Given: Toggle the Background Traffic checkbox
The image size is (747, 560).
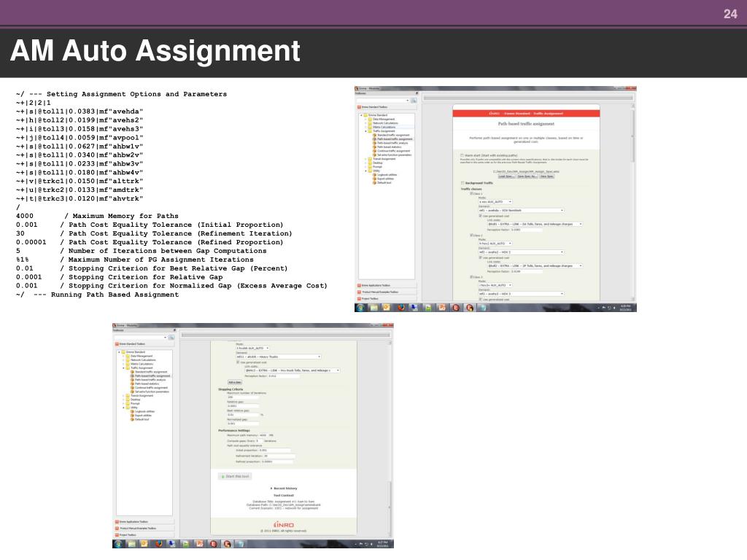Looking at the screenshot, I should click(462, 183).
